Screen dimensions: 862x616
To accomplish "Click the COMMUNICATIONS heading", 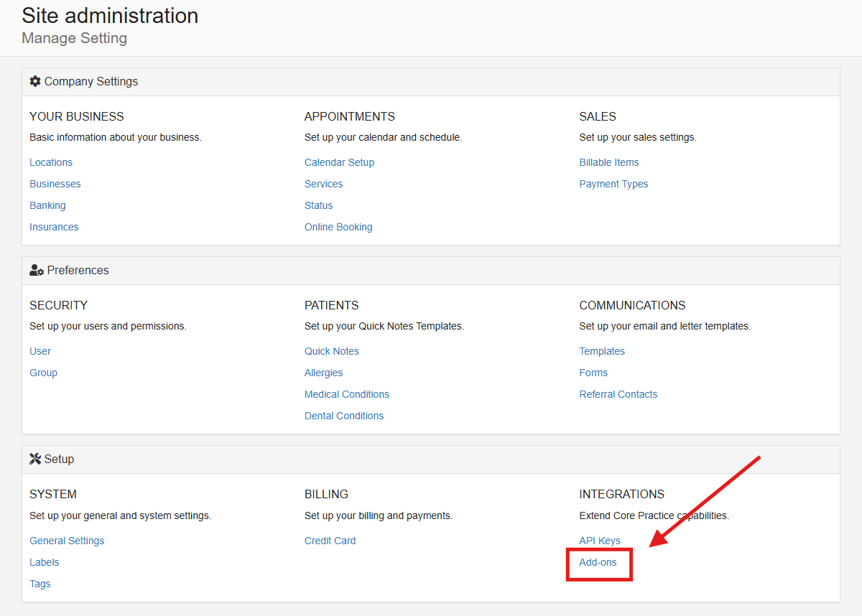I will point(632,305).
